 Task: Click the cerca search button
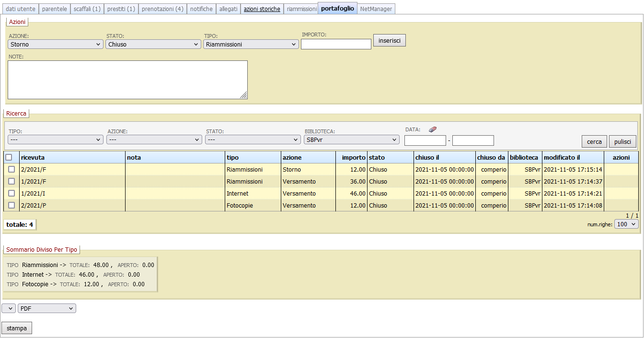tap(594, 141)
